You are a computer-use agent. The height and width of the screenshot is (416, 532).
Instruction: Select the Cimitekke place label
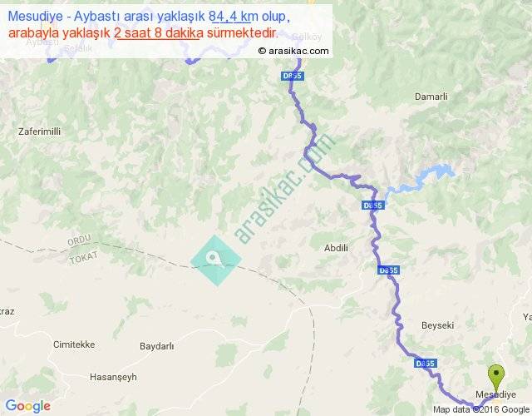click(74, 344)
